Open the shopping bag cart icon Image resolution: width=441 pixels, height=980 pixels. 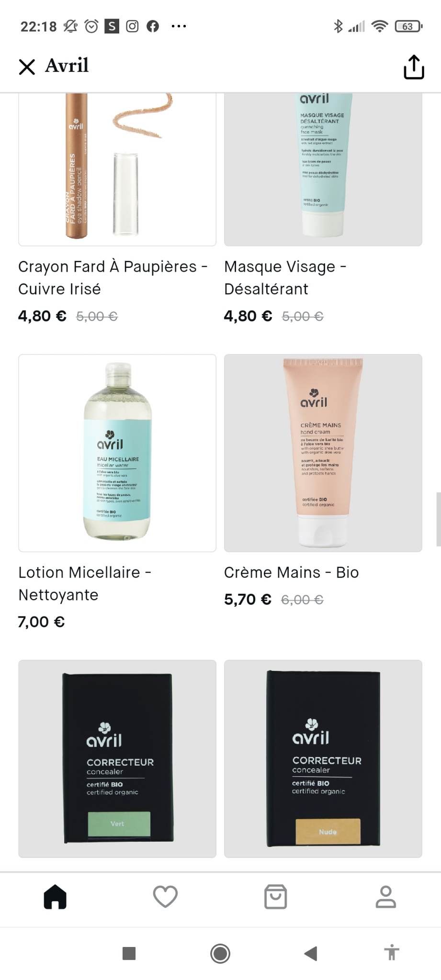(276, 896)
